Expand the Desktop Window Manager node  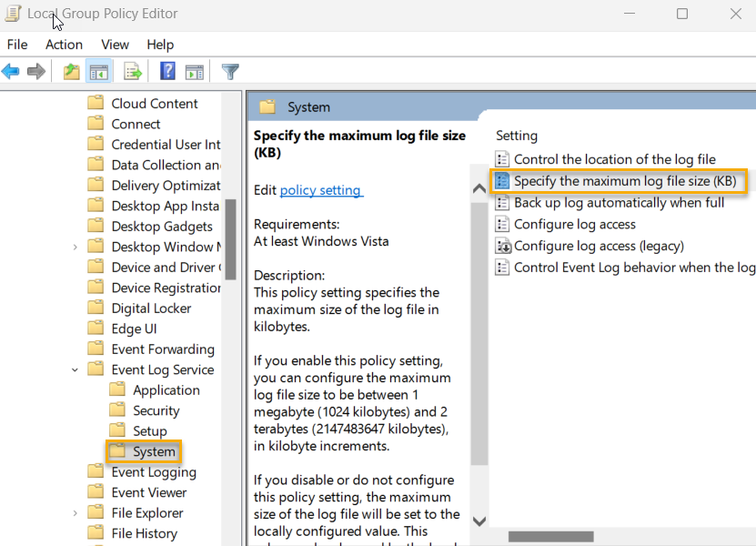click(75, 246)
